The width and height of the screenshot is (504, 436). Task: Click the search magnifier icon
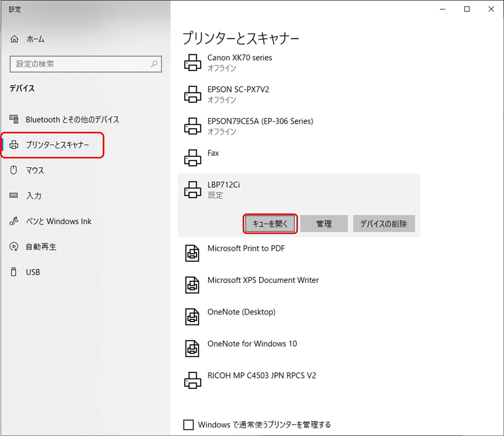pos(154,64)
